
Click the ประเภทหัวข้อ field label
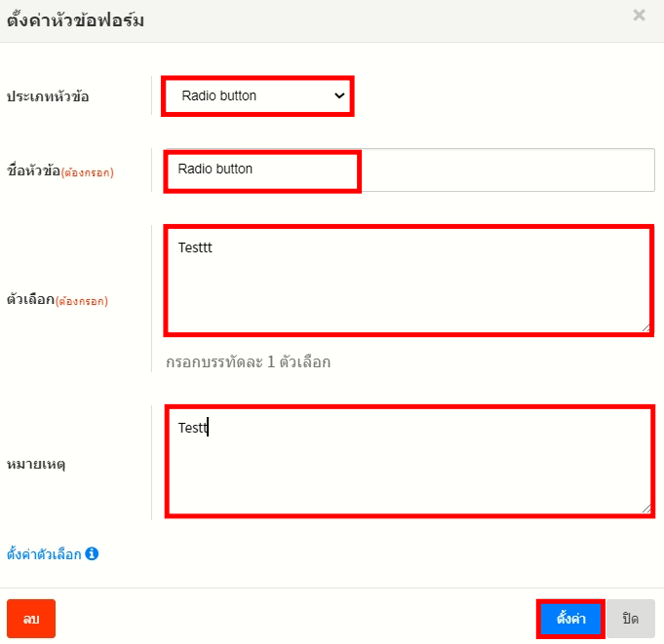pos(48,96)
